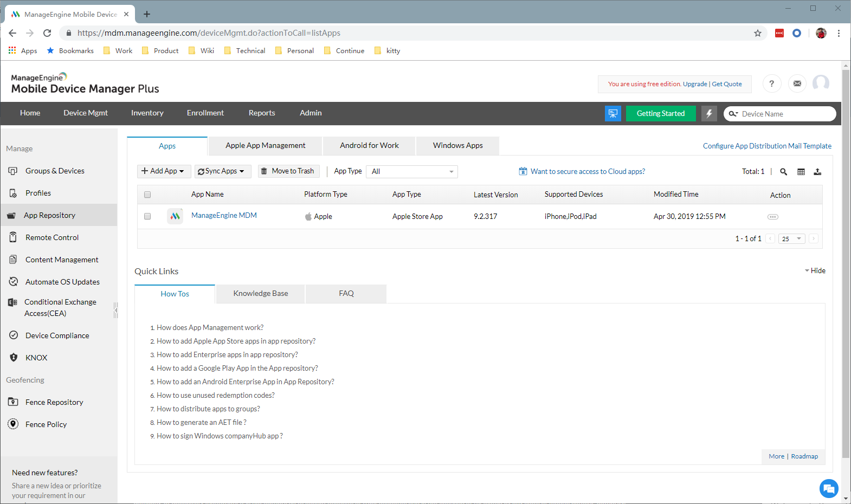Open the ManageEngine MDM app name link
The height and width of the screenshot is (504, 851).
224,216
